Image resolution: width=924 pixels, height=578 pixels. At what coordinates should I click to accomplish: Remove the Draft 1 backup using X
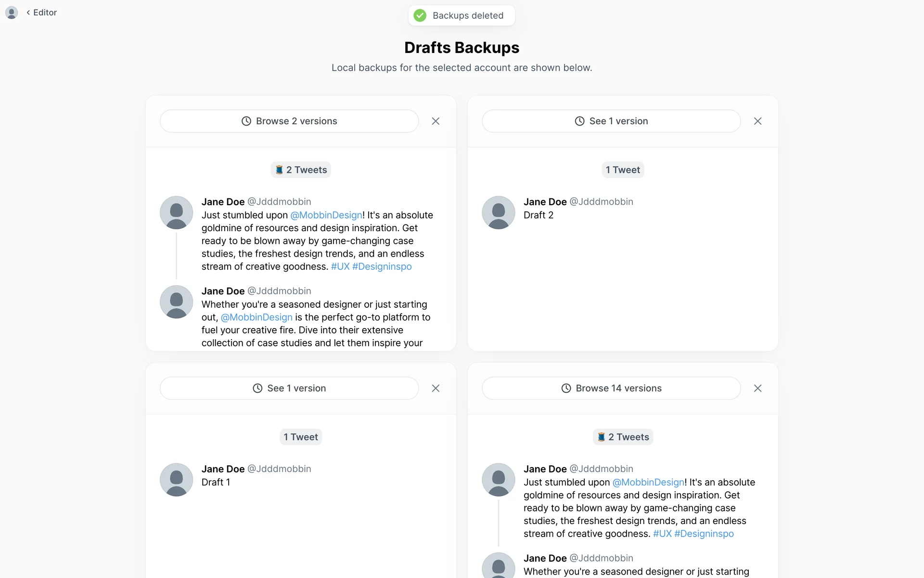click(x=436, y=388)
